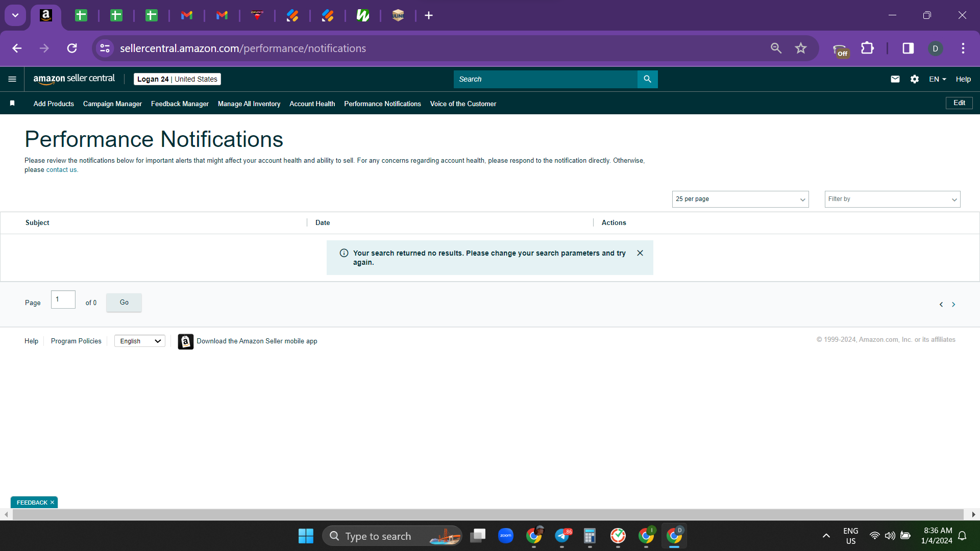The height and width of the screenshot is (551, 980).
Task: Open Windows Start menu
Action: click(306, 536)
